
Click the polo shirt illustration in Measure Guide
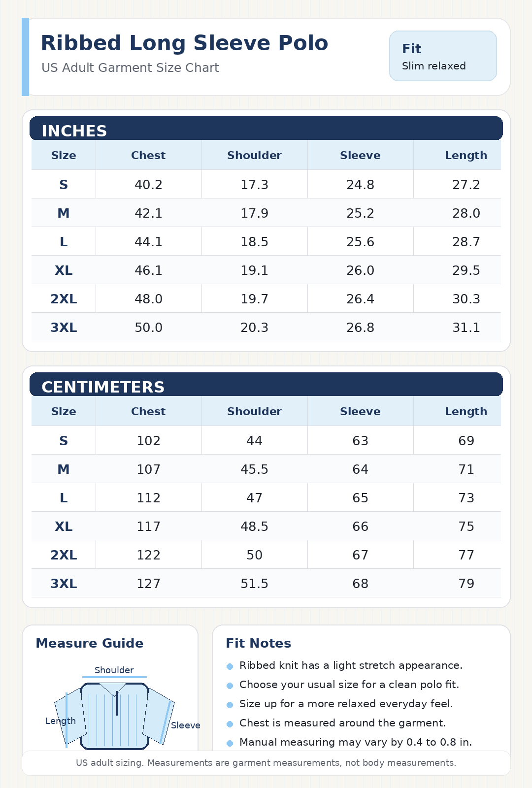pos(114,716)
